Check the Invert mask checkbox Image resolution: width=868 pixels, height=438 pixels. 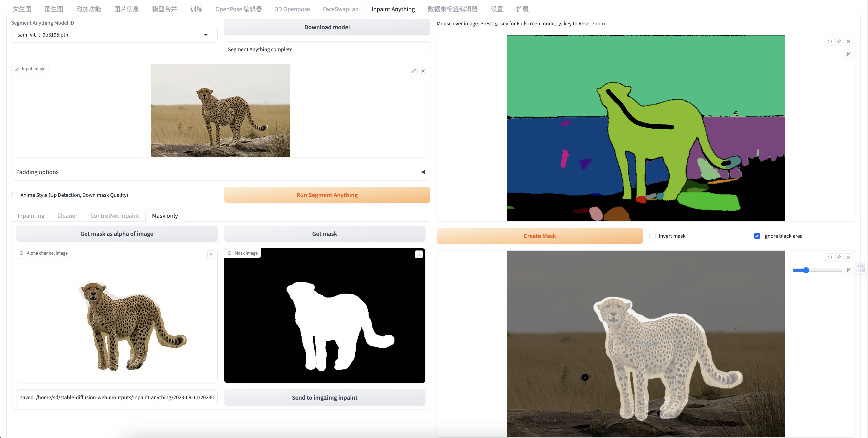tap(653, 236)
